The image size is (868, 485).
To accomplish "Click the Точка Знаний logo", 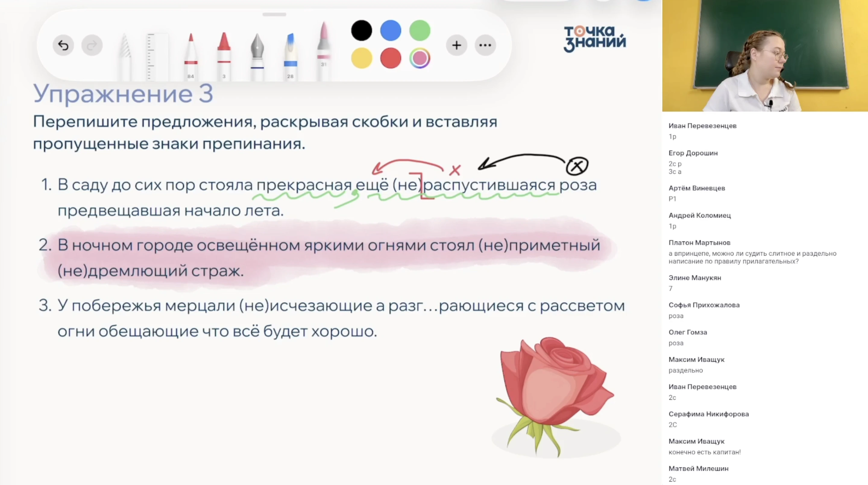I will tap(594, 39).
